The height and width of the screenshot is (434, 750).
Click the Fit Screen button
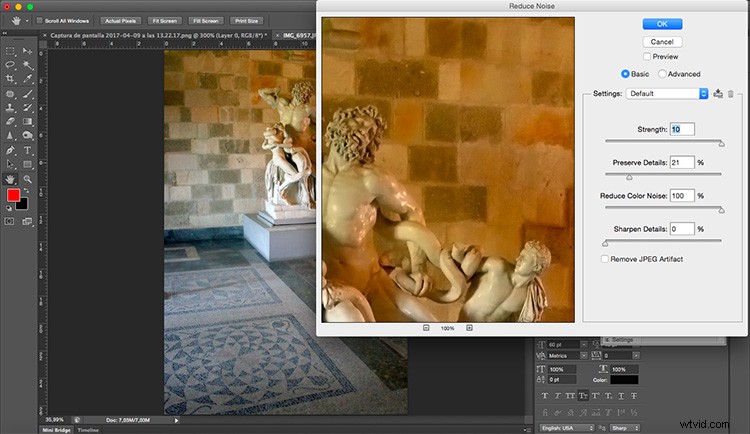coord(165,21)
